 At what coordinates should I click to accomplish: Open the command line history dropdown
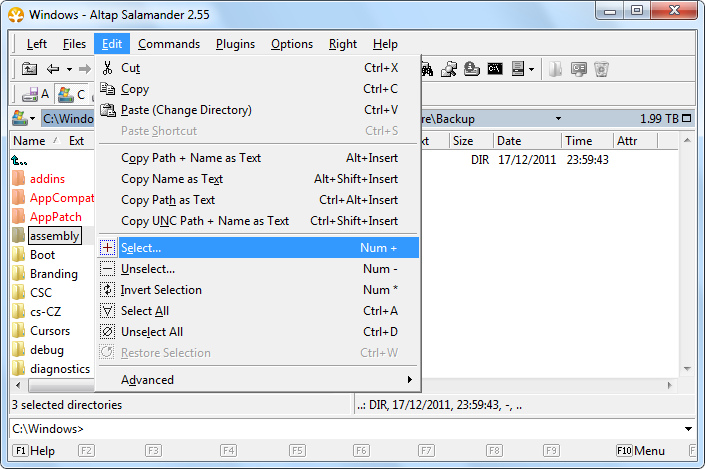pyautogui.click(x=688, y=429)
